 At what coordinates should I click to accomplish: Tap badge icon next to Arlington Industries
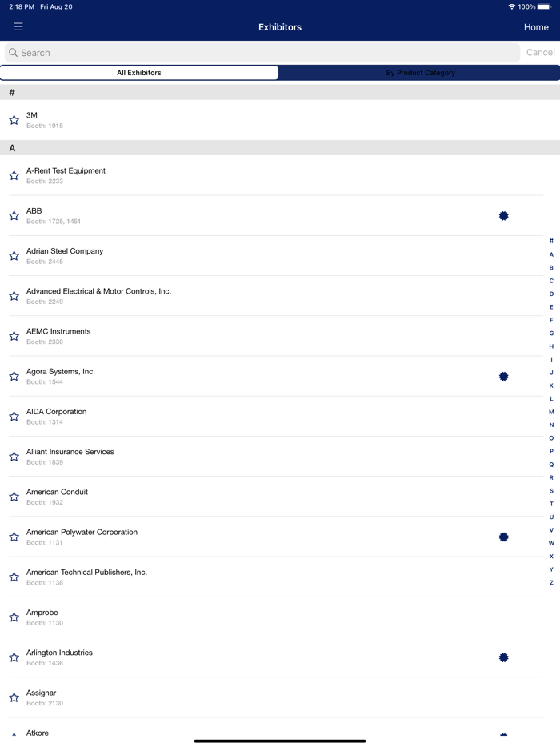pyautogui.click(x=503, y=657)
